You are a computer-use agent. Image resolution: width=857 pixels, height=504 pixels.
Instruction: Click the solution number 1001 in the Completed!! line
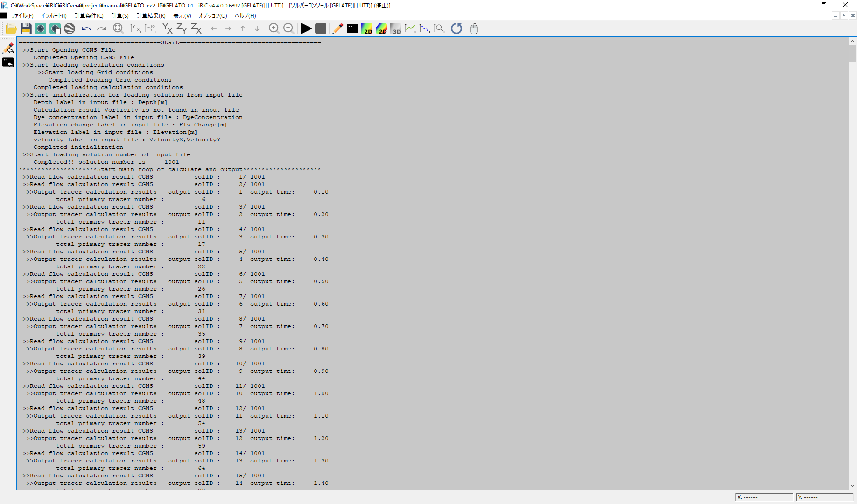coord(171,162)
